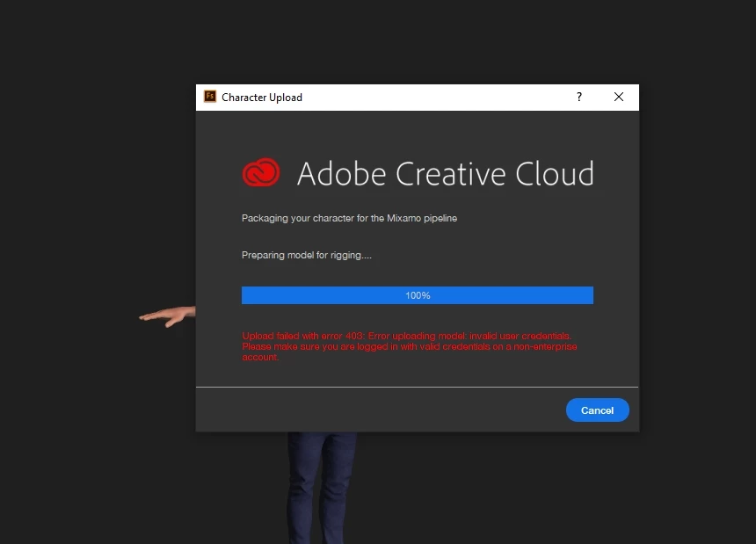Click 'Preparing model for rigging....' text
Screen dimensions: 756x544
click(x=307, y=256)
